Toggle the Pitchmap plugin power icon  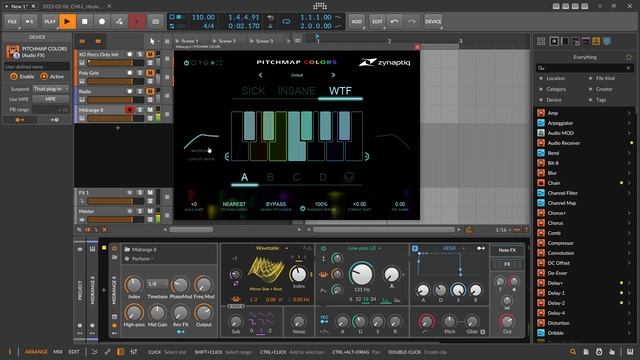click(x=187, y=63)
